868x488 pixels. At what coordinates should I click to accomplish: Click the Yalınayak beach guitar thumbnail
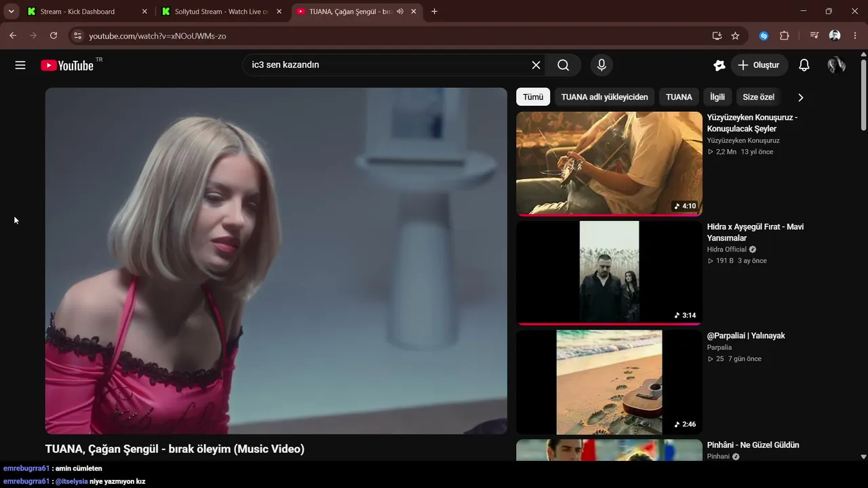pyautogui.click(x=609, y=382)
